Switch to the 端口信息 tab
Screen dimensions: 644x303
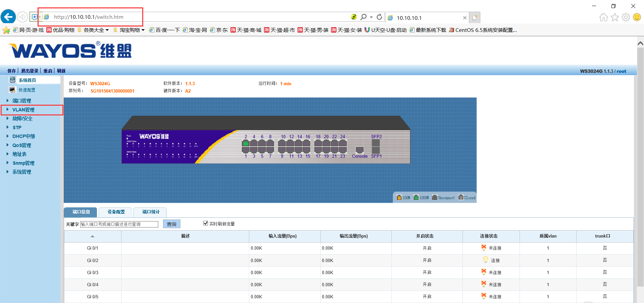(81, 212)
